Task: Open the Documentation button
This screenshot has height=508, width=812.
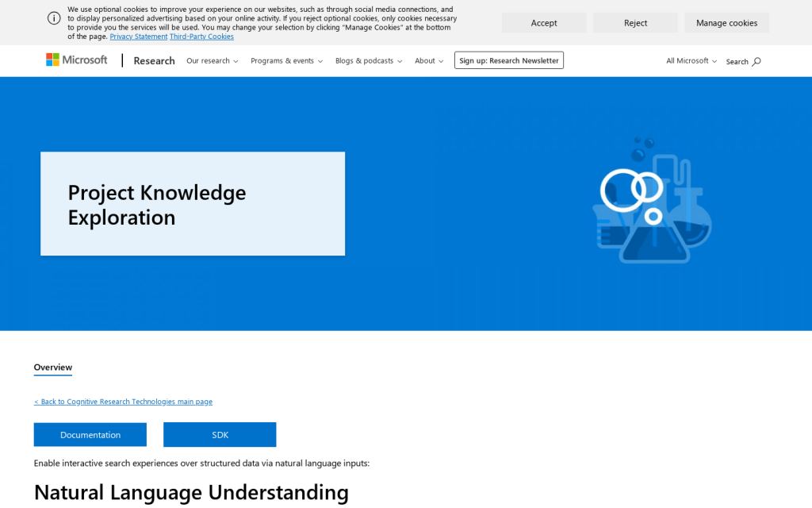Action: pos(90,435)
